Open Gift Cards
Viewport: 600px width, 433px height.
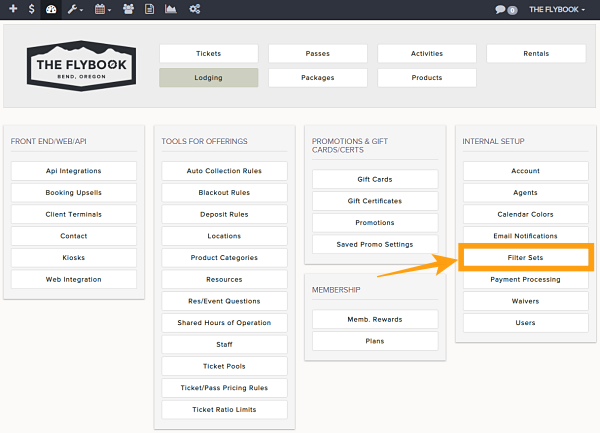pyautogui.click(x=375, y=179)
